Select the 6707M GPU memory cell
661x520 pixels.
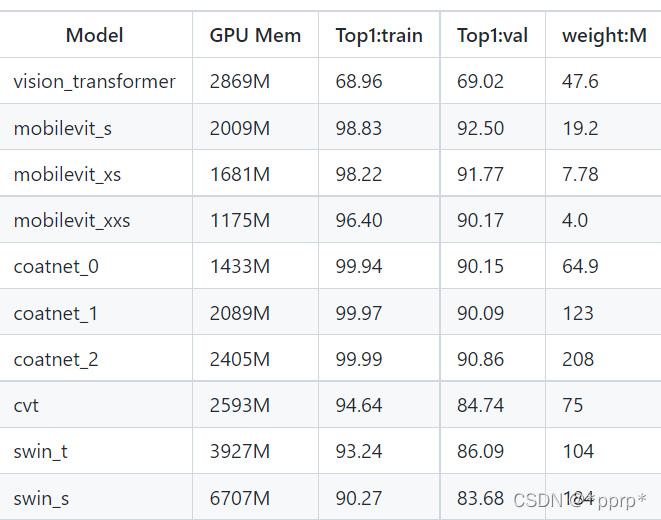click(x=239, y=499)
